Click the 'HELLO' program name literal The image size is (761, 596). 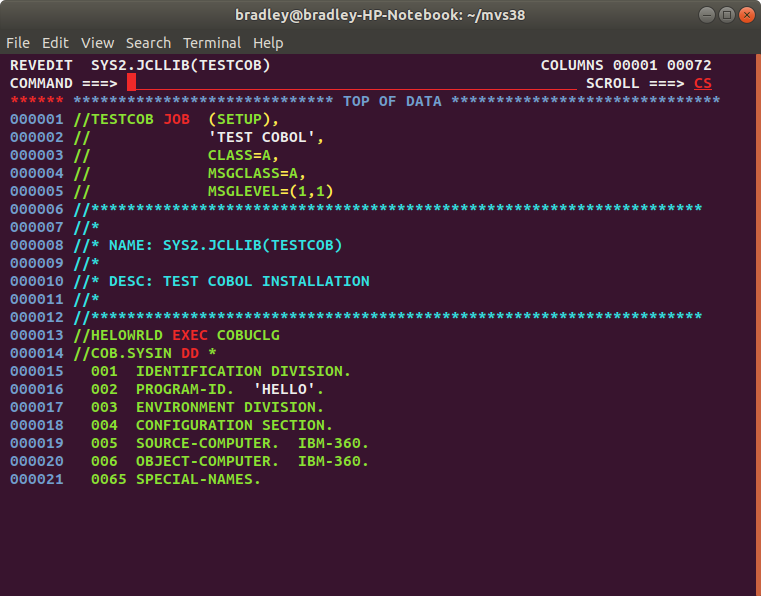(284, 389)
